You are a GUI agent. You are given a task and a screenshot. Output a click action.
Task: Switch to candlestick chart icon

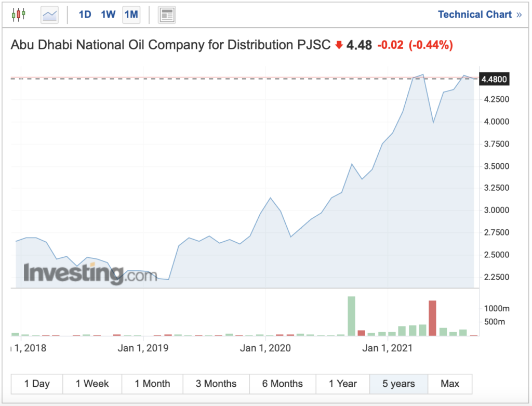coord(18,15)
